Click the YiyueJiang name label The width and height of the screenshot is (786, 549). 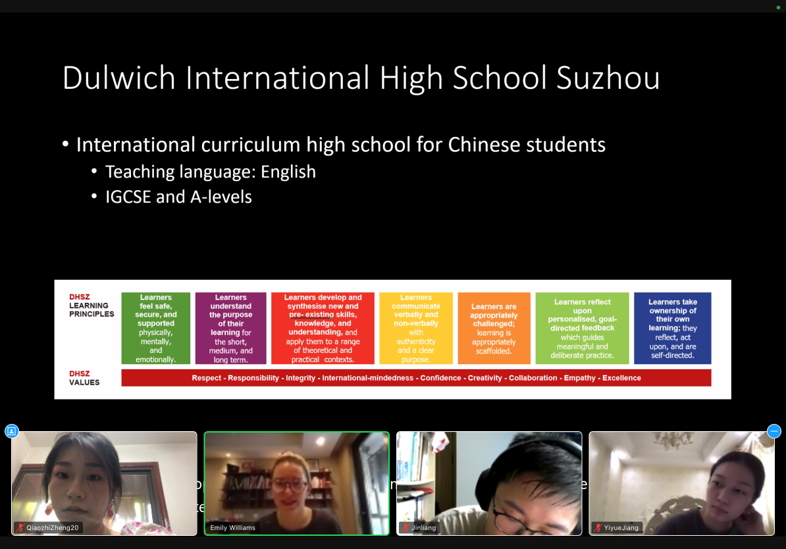(621, 527)
